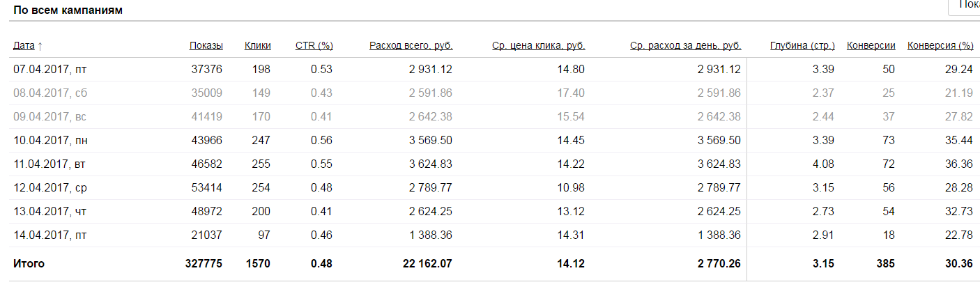The height and width of the screenshot is (296, 980).
Task: Sort by Расход всего, руб. column
Action: (411, 46)
